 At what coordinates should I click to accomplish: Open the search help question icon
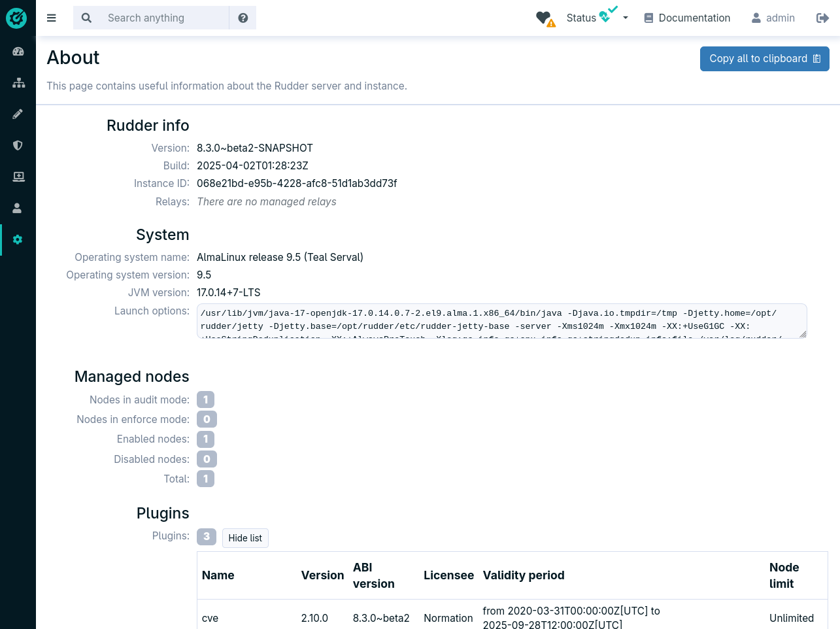[x=243, y=18]
